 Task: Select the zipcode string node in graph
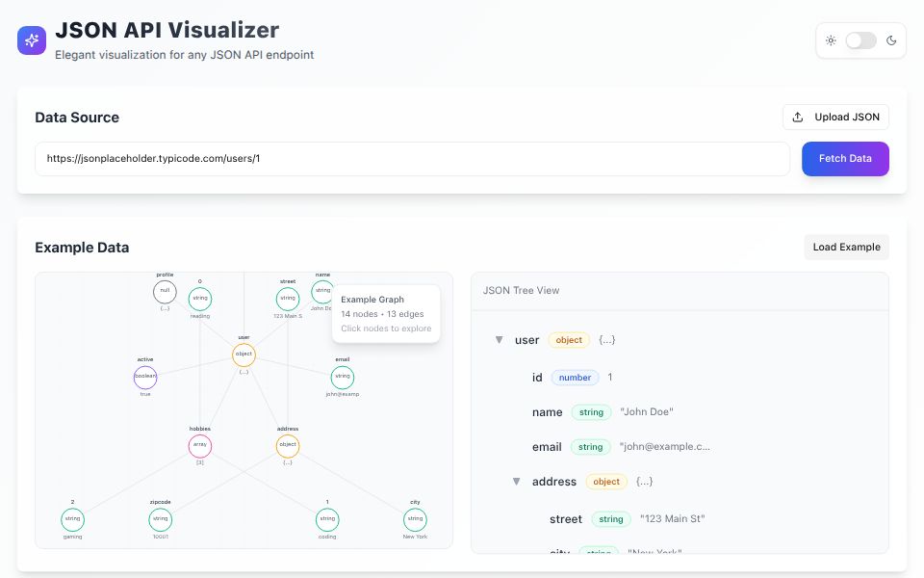161,519
